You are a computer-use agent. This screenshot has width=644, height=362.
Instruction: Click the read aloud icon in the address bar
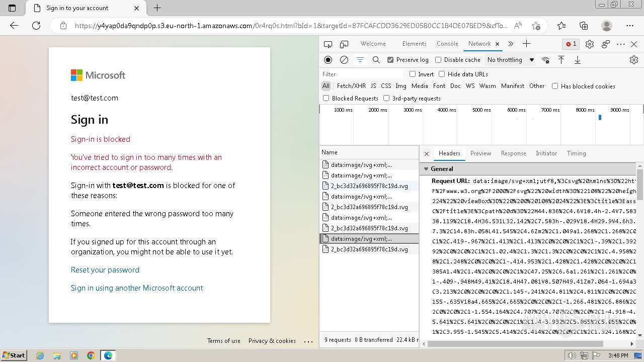point(518,26)
